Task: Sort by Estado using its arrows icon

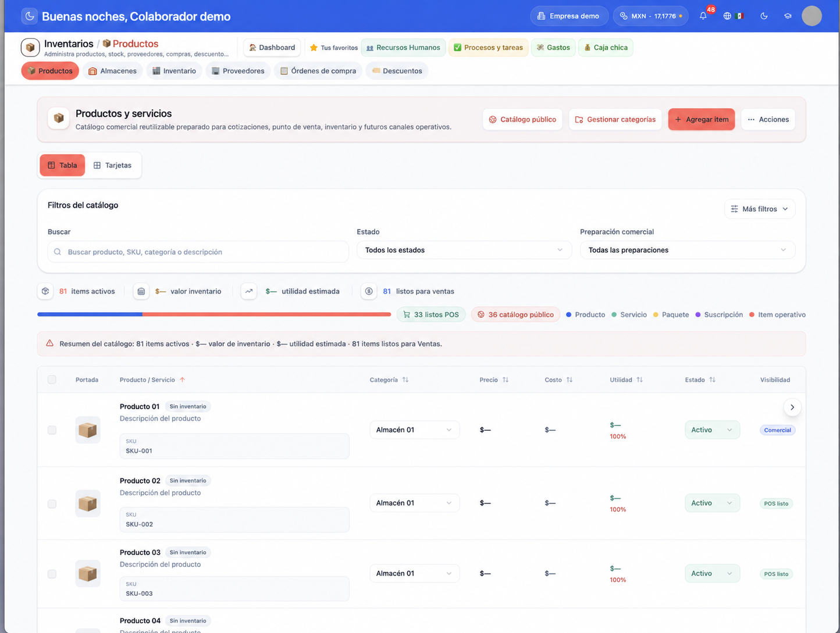Action: [x=713, y=380]
